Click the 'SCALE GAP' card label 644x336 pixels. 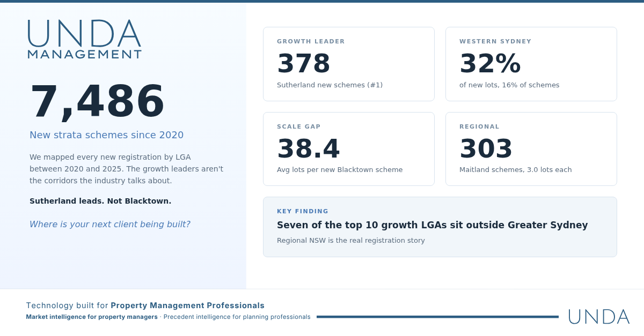coord(299,126)
